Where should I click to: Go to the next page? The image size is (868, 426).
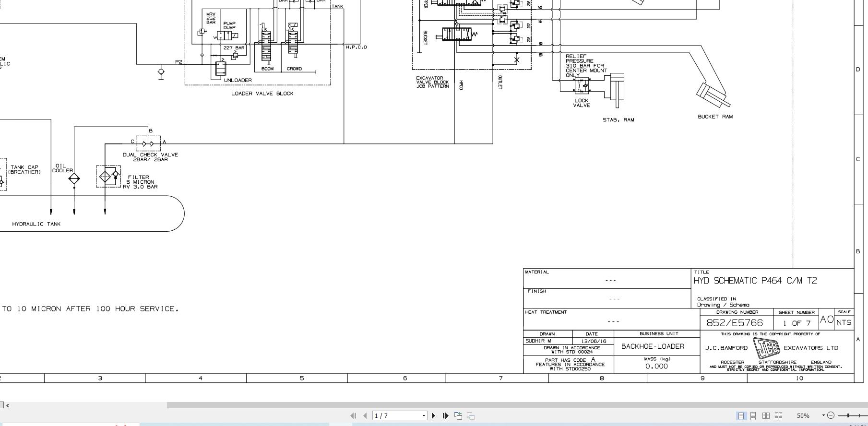coord(434,415)
